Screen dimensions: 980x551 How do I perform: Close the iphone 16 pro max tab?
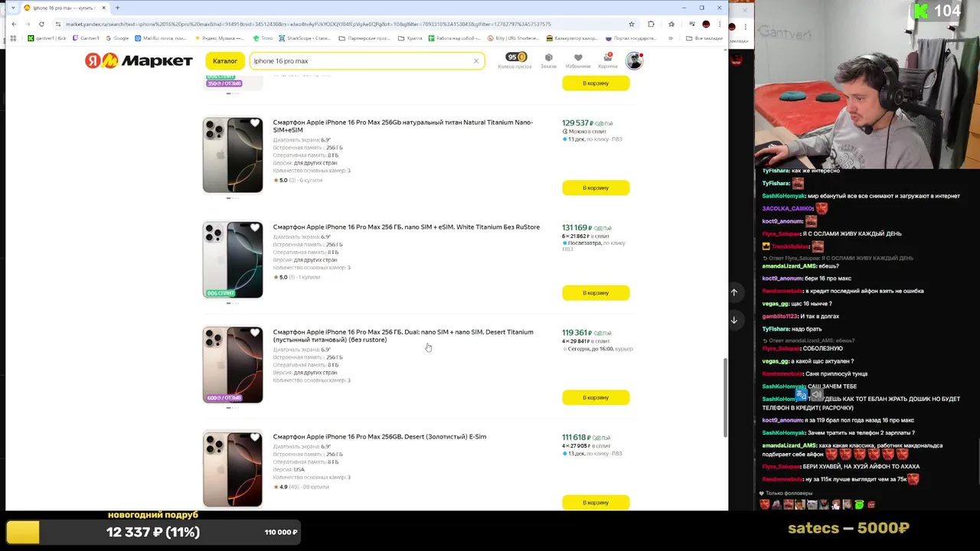pyautogui.click(x=103, y=8)
